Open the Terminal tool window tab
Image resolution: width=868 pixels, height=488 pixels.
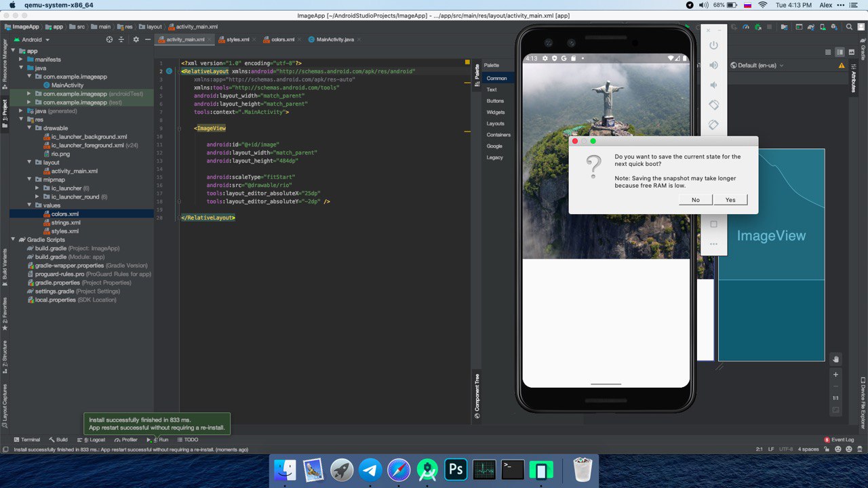point(26,440)
